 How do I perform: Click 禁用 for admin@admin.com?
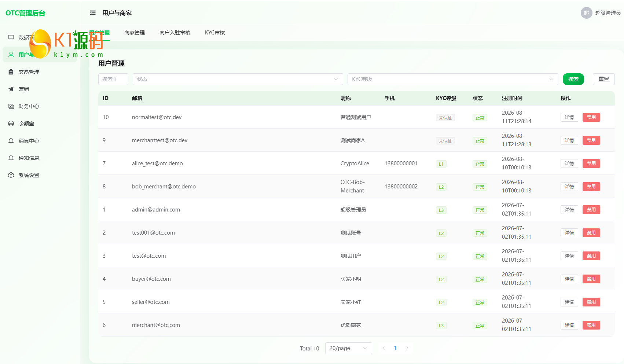pos(591,210)
